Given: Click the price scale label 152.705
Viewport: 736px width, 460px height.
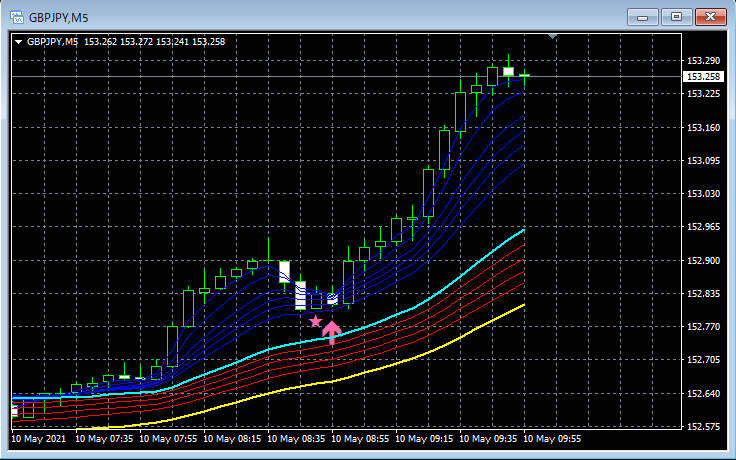Looking at the screenshot, I should tap(704, 360).
